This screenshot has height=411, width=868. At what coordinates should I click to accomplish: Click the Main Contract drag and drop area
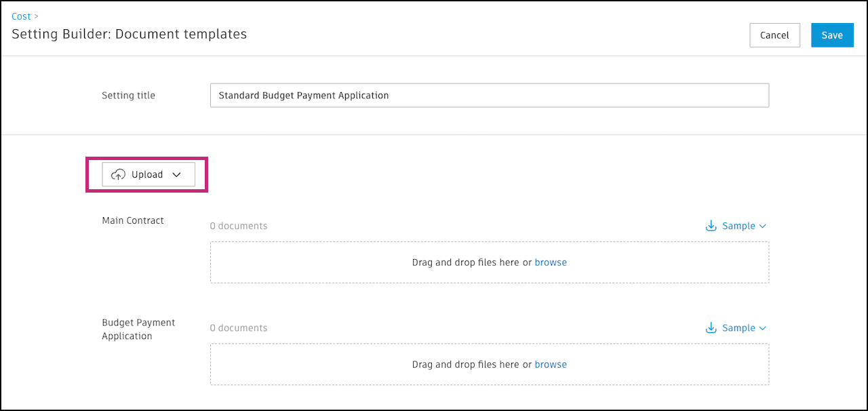[x=339, y=262]
